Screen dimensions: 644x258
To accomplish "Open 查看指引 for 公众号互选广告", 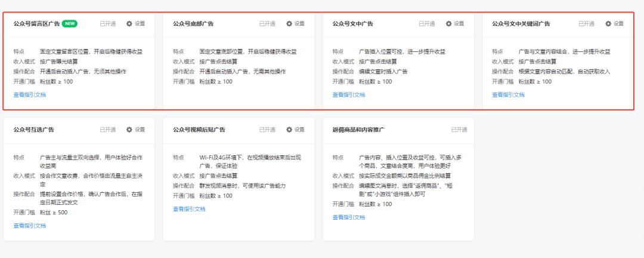I will coord(23,225).
